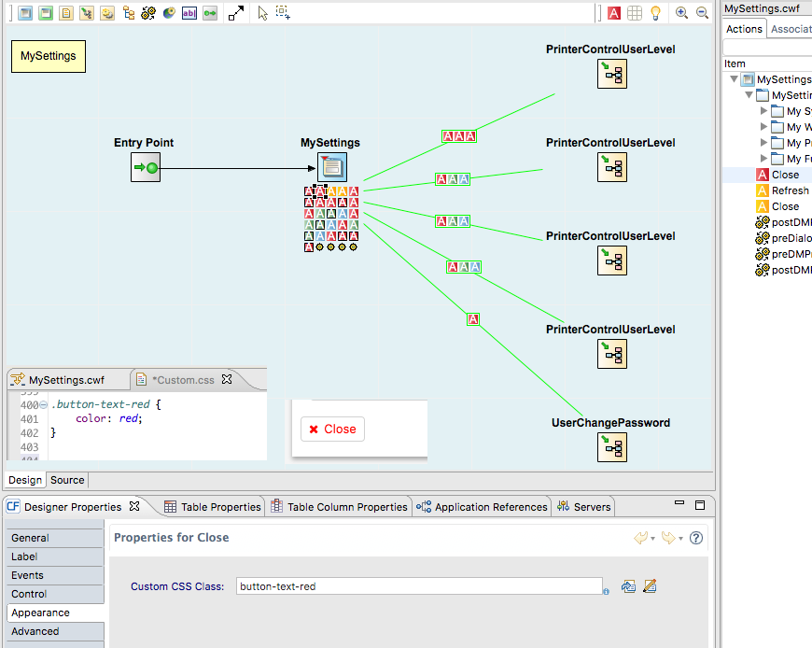
Task: Select the topmost PrinterControlUserLevel workflow node
Action: tap(612, 74)
